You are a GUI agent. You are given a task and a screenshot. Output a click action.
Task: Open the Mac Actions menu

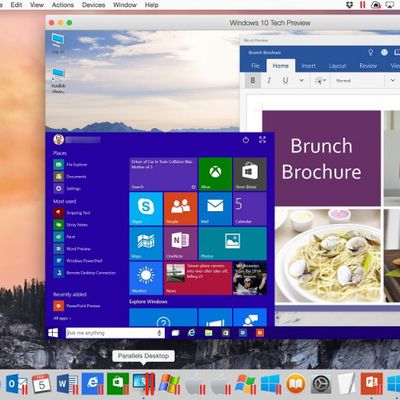point(63,5)
